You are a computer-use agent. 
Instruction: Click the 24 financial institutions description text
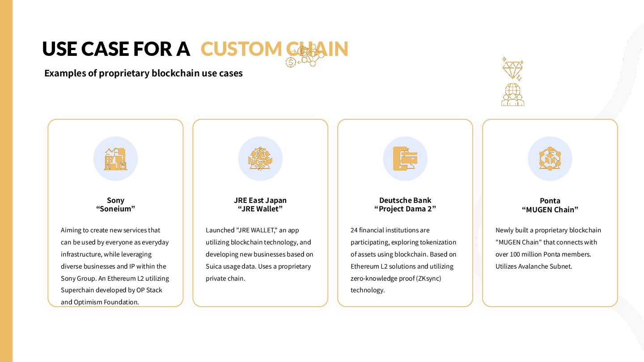[404, 260]
